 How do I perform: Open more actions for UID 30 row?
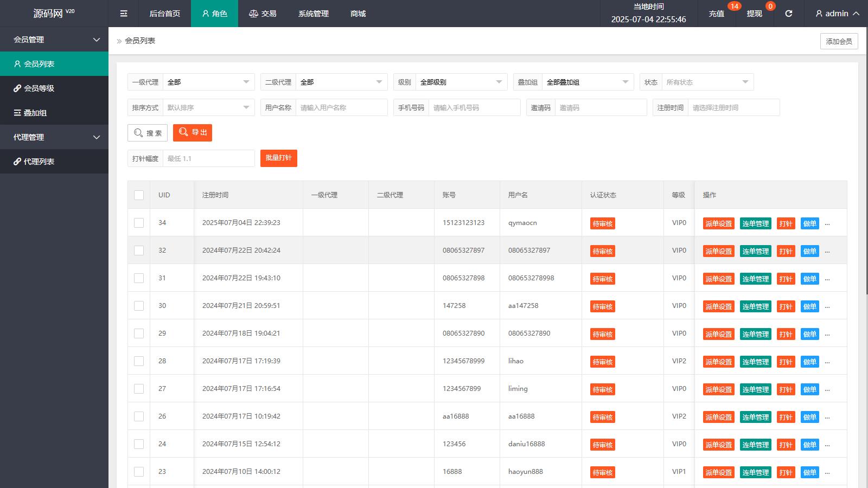coord(827,306)
